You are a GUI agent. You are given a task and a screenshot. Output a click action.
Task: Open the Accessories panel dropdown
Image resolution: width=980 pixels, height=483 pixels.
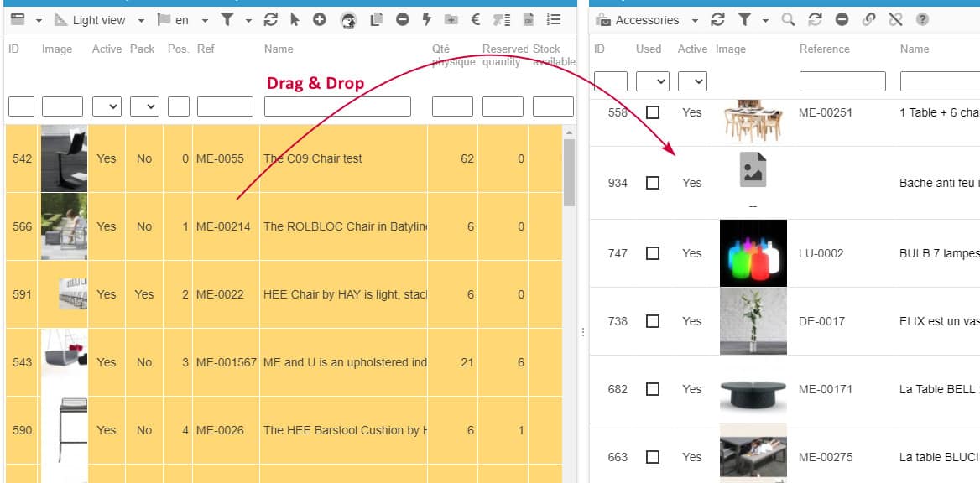[695, 20]
